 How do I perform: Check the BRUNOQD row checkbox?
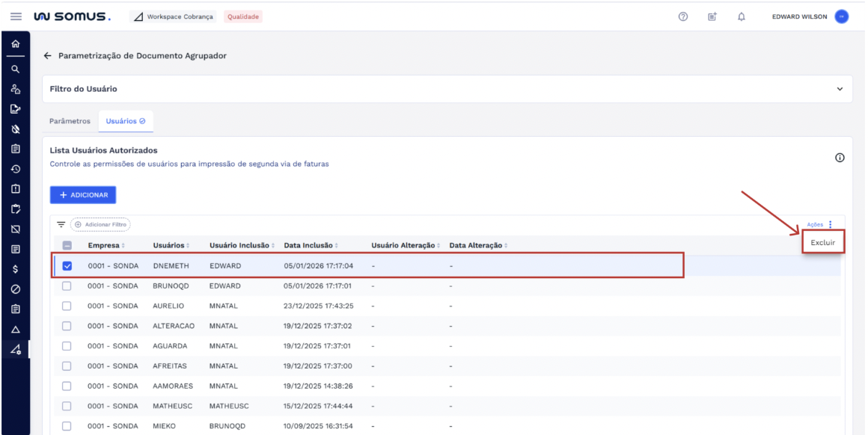tap(67, 286)
